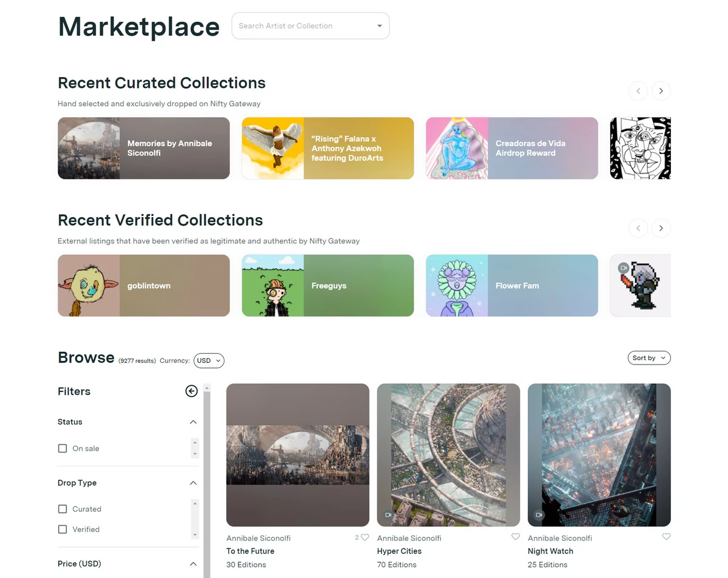
Task: Click the Hyper Cities title
Action: (x=399, y=551)
